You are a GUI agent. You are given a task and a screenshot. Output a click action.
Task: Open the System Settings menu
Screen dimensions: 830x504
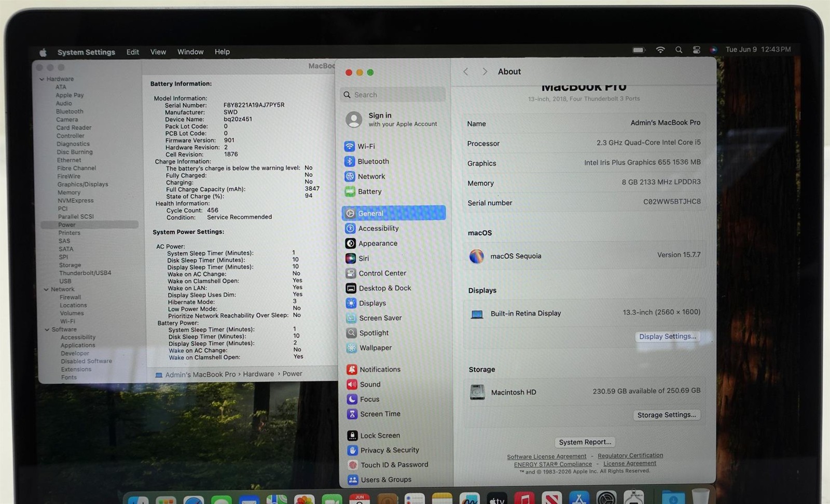click(86, 52)
